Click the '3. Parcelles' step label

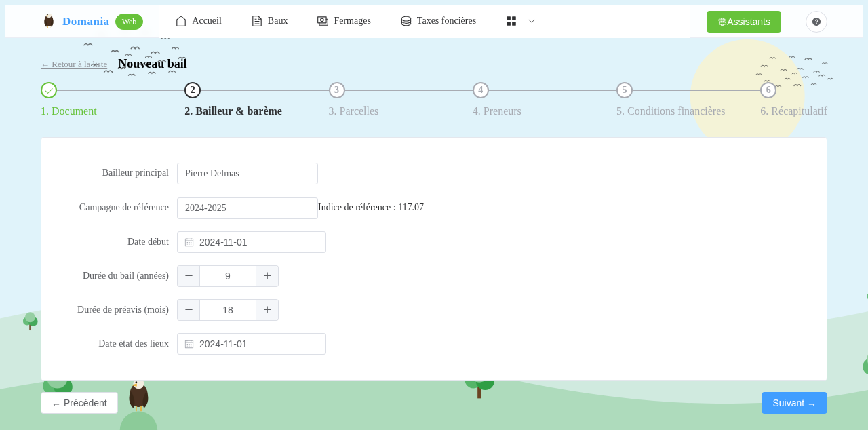point(353,111)
